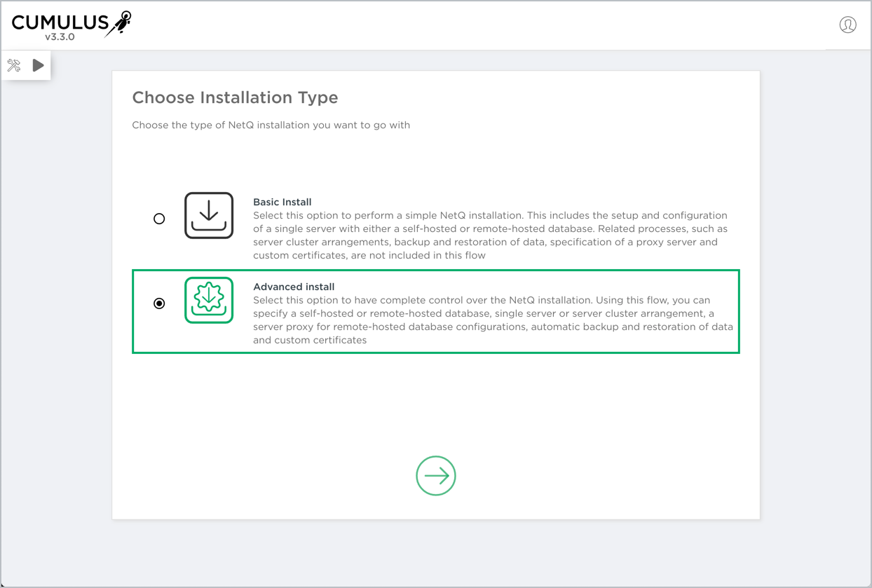The width and height of the screenshot is (872, 588).
Task: Select the Basic Install radio button
Action: click(159, 219)
